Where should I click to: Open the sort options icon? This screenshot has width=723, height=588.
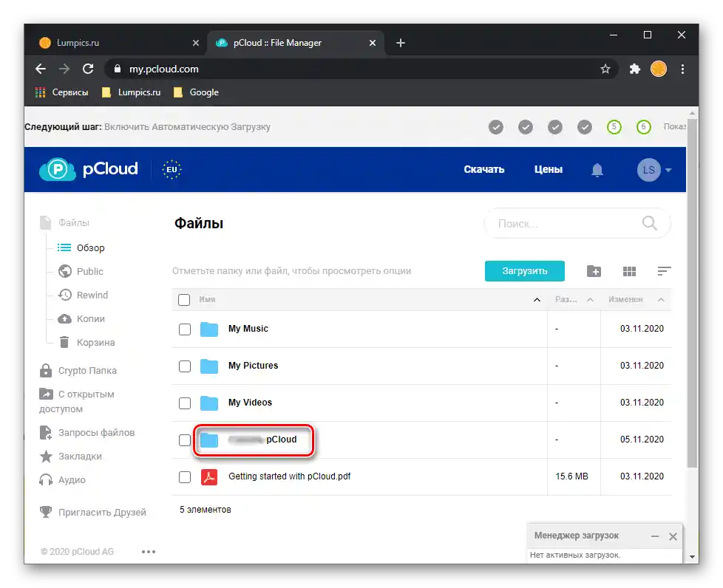(664, 271)
